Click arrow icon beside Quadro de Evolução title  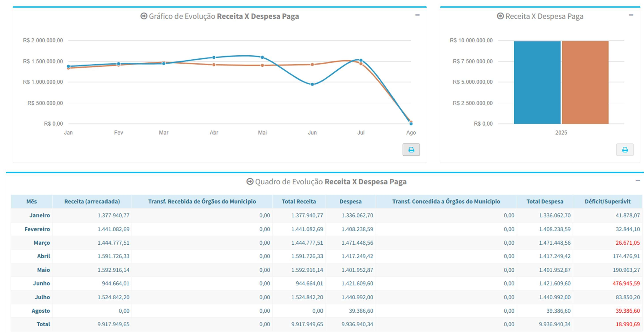(250, 182)
